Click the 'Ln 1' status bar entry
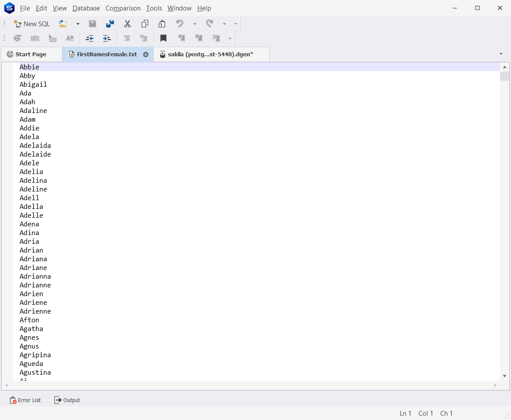 tap(405, 413)
